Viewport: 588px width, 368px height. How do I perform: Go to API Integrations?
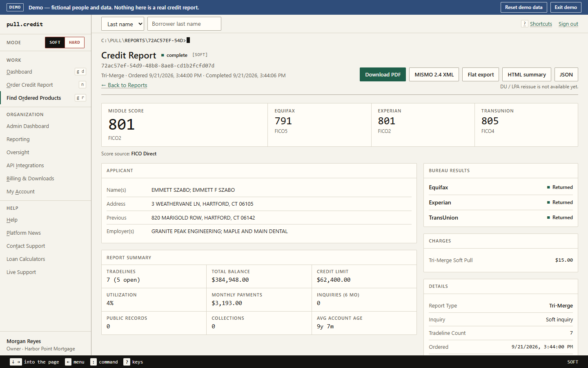click(25, 165)
